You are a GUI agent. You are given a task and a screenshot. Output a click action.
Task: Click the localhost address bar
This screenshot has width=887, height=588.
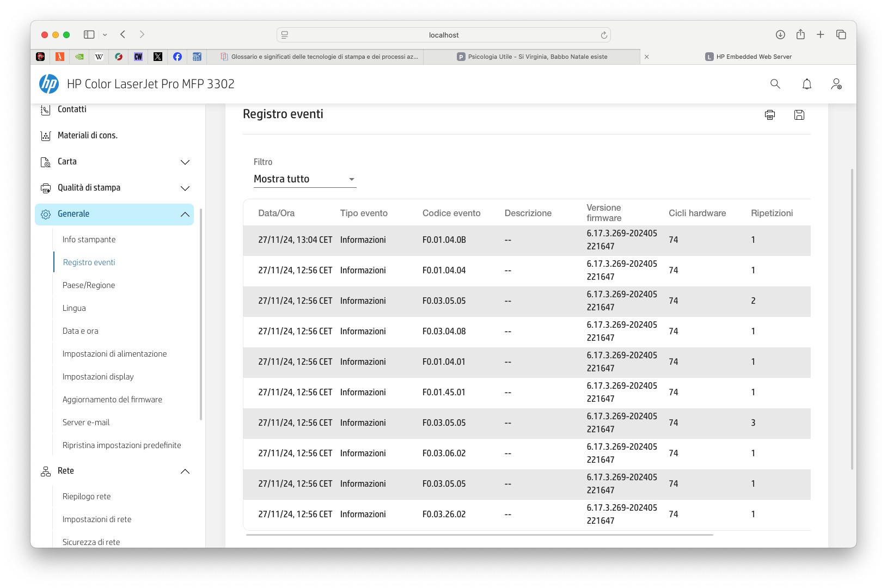point(443,35)
